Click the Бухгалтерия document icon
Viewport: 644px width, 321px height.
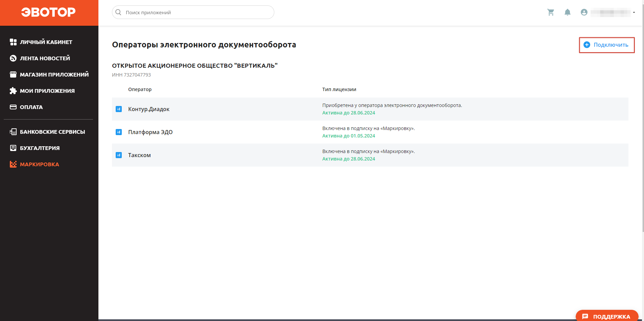point(13,148)
